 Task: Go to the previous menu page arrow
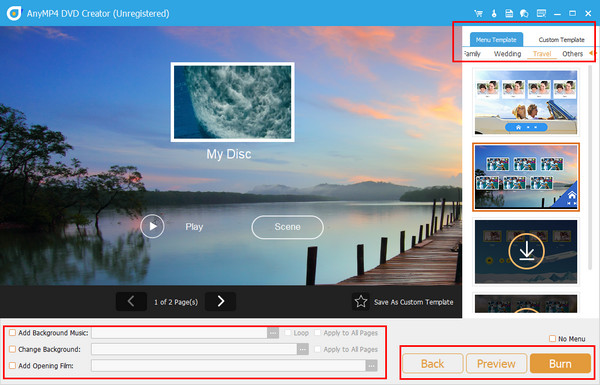point(131,302)
